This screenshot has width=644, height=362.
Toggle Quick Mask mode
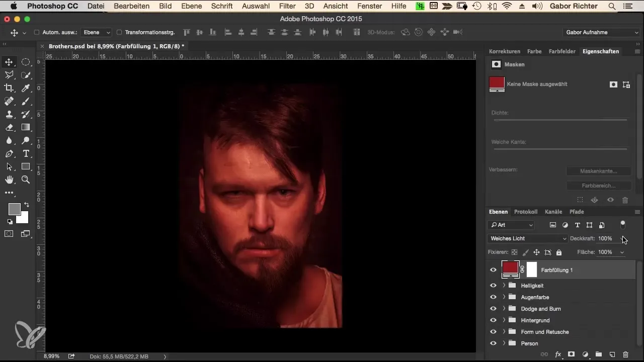tap(9, 234)
